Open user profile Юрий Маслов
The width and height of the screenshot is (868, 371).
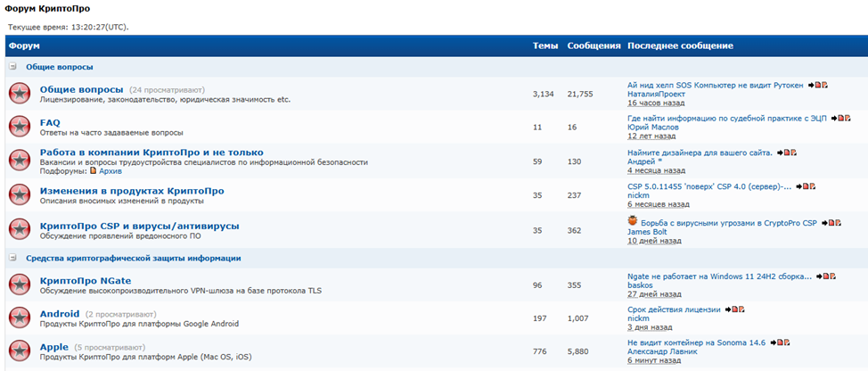[x=652, y=127]
